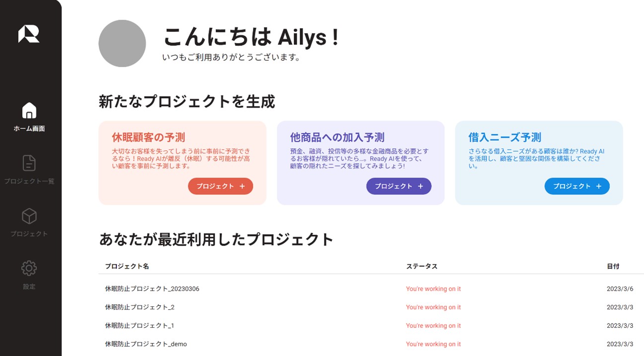Click the status of 休眠防止プロジェクト_1
Screen dimensions: 644x356
point(433,326)
